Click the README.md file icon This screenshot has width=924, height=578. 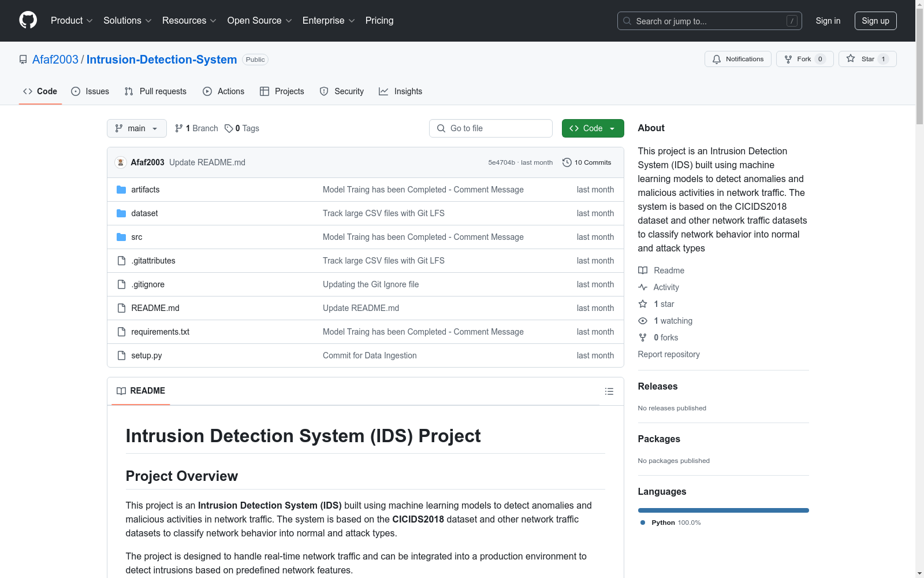coord(121,308)
